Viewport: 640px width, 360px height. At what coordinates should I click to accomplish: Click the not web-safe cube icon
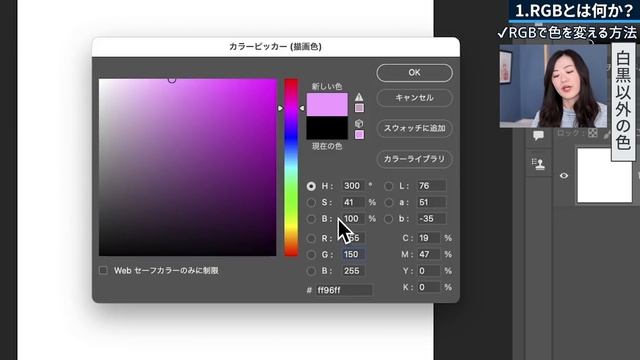point(359,123)
